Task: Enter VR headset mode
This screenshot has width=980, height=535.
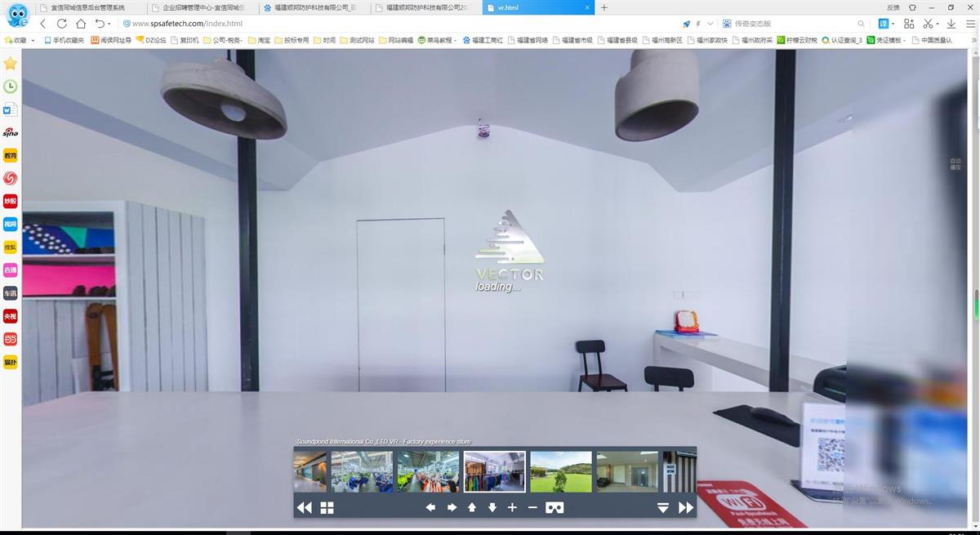Action: (555, 507)
